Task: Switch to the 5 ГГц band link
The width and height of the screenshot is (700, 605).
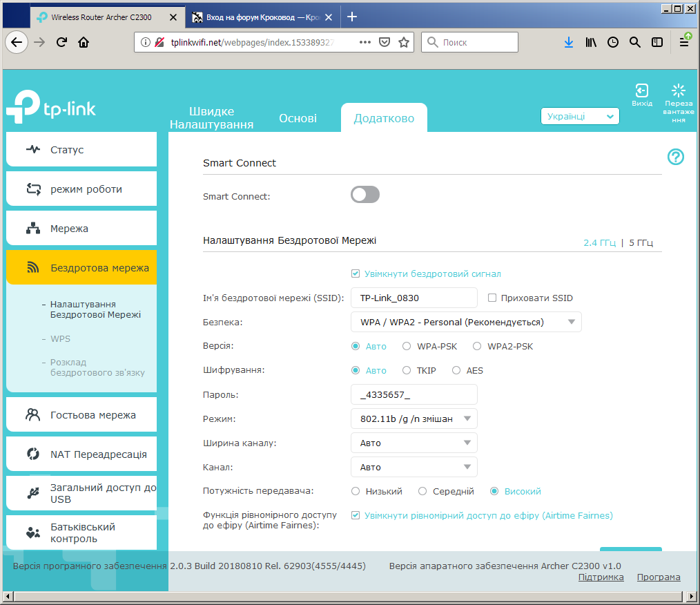Action: 641,242
